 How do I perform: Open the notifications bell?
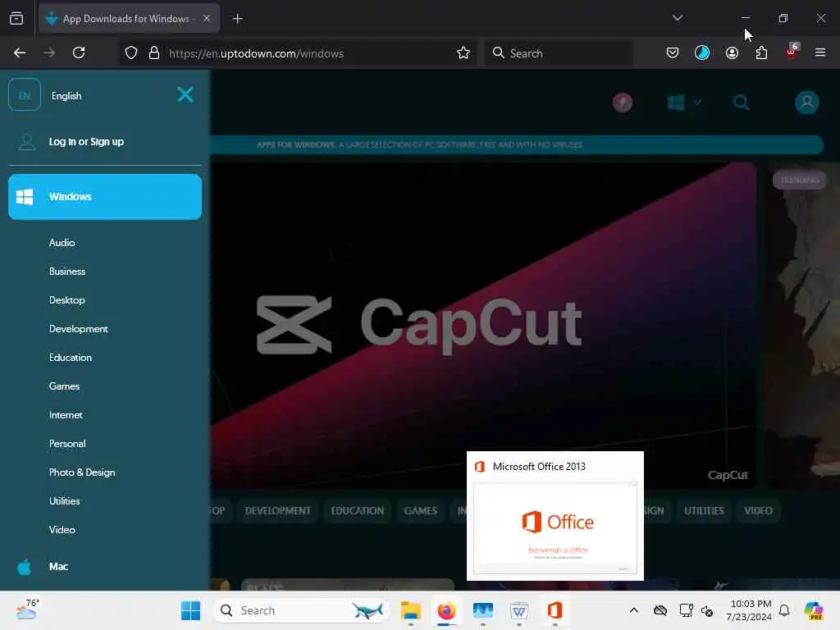pos(784,610)
